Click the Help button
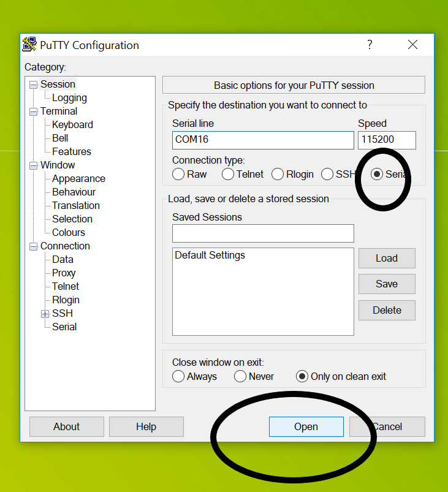Viewport: 448px width, 492px height. (x=146, y=426)
